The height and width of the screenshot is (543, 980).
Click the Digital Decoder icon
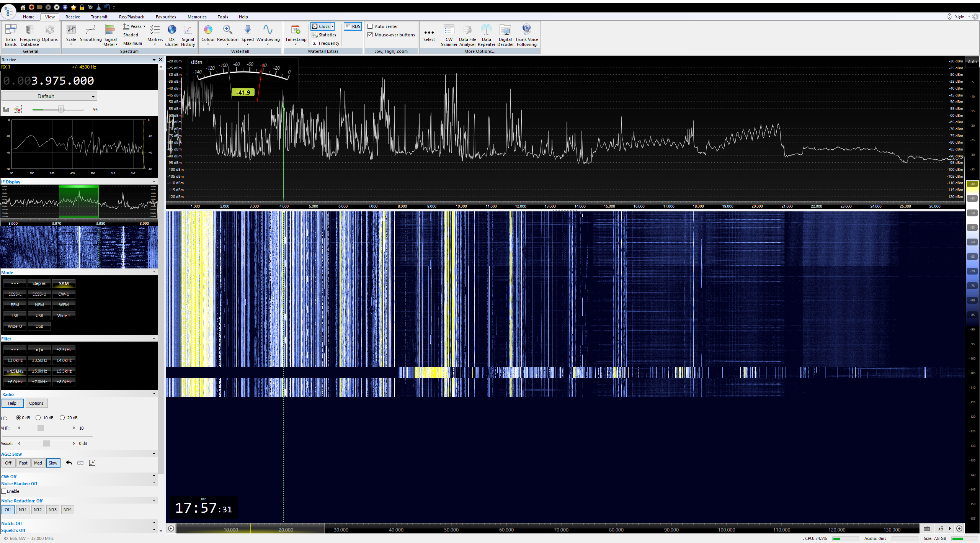pyautogui.click(x=505, y=35)
